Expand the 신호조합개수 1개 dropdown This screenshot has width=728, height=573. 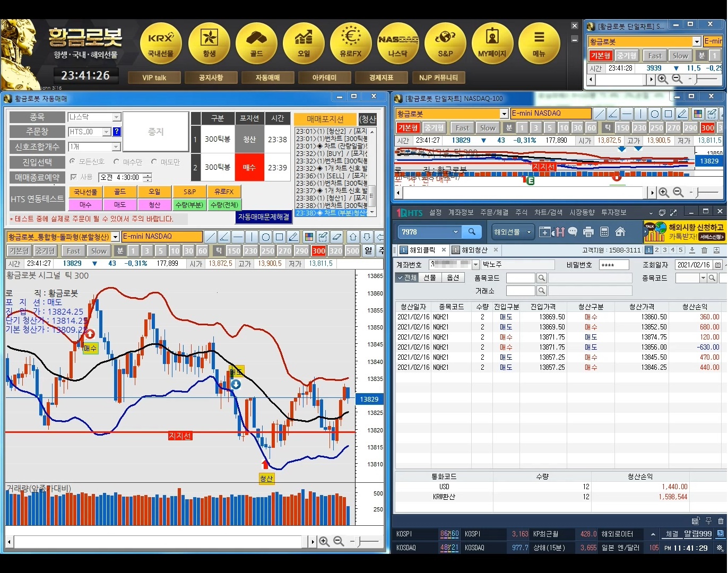click(117, 146)
